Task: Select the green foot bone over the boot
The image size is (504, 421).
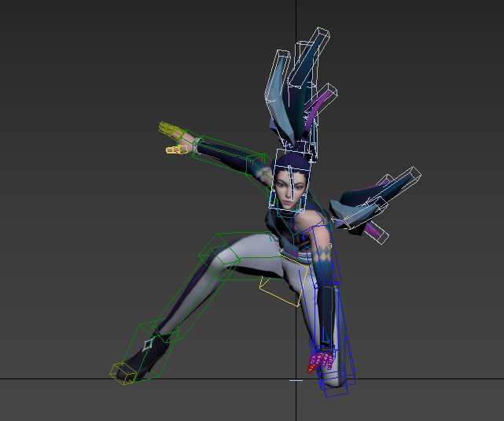Action: click(149, 349)
